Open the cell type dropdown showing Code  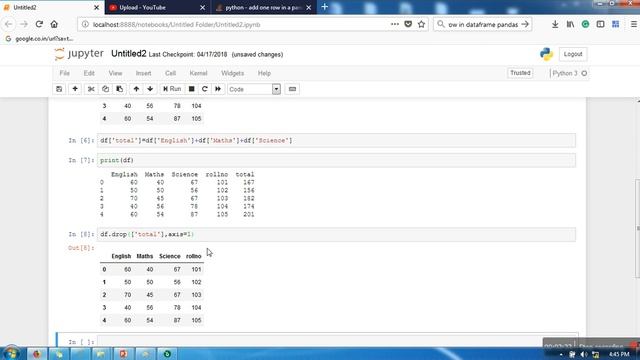254,89
